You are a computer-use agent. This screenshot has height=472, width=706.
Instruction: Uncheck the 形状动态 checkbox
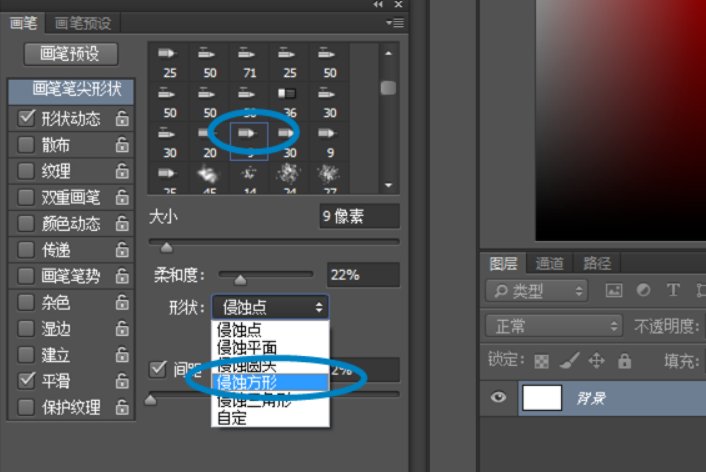[26, 118]
